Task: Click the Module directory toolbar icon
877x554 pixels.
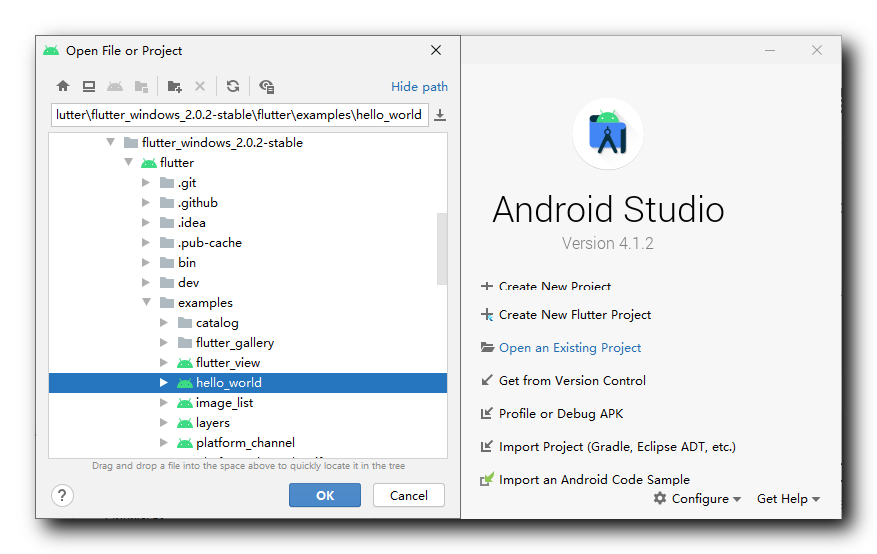Action: click(141, 86)
